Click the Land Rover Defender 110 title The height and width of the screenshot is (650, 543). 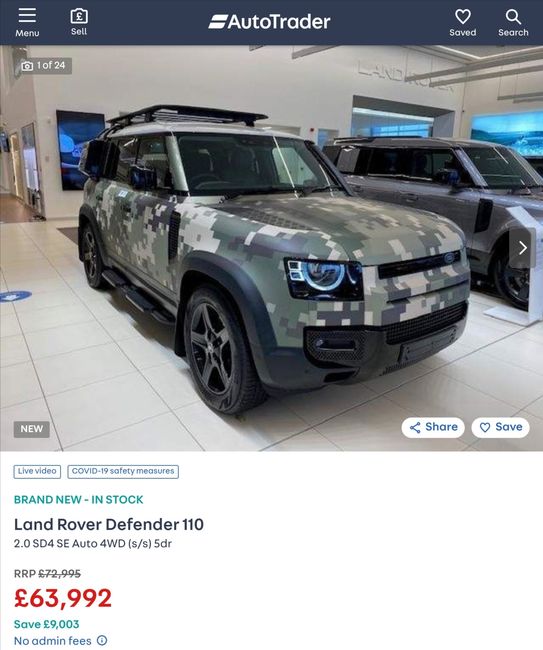tap(109, 524)
